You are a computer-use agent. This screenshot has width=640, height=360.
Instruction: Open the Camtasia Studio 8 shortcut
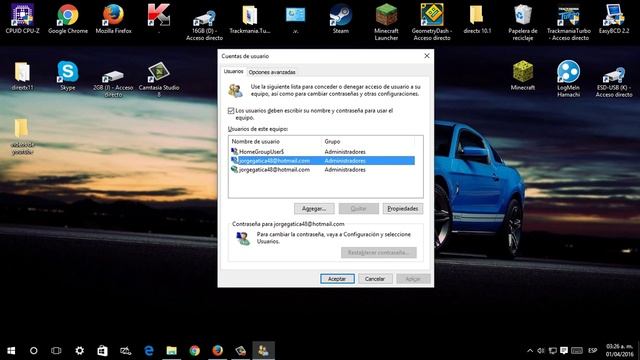click(x=159, y=78)
